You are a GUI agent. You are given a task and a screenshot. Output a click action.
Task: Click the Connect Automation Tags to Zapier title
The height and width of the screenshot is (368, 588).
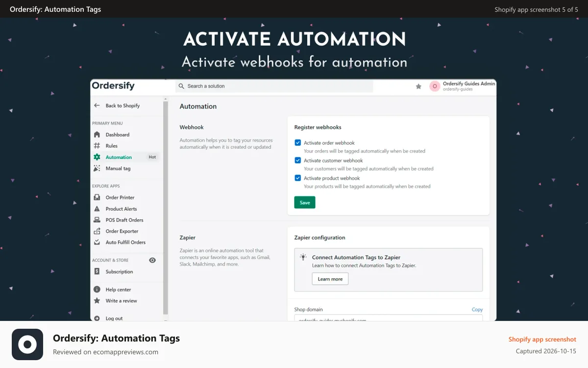coord(356,257)
